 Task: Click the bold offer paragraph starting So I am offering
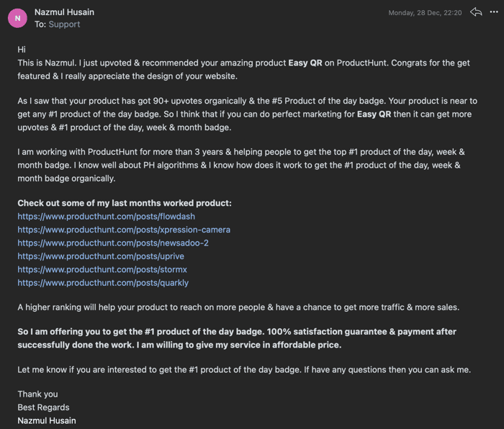pos(237,338)
